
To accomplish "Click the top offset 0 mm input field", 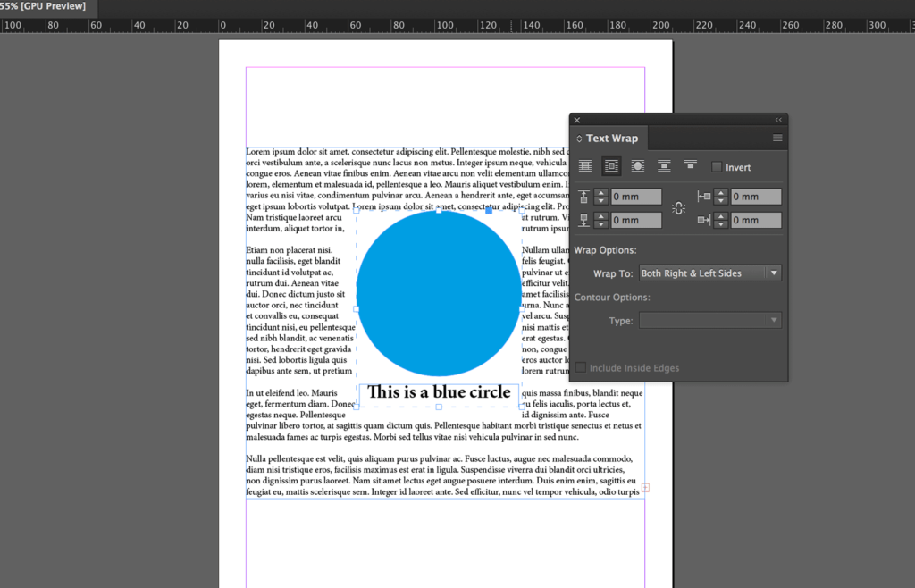I will 636,196.
